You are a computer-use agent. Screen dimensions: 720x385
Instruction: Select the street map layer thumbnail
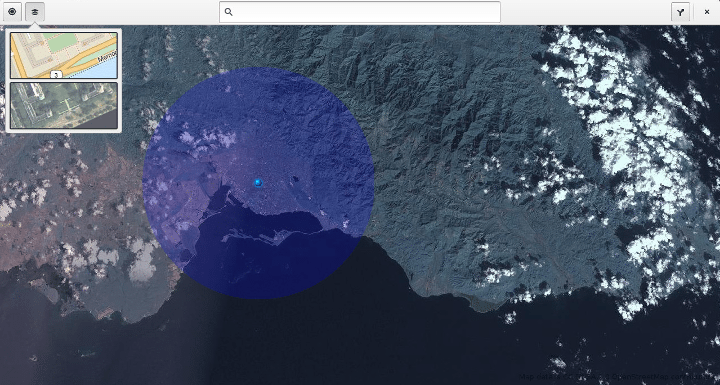tap(64, 55)
